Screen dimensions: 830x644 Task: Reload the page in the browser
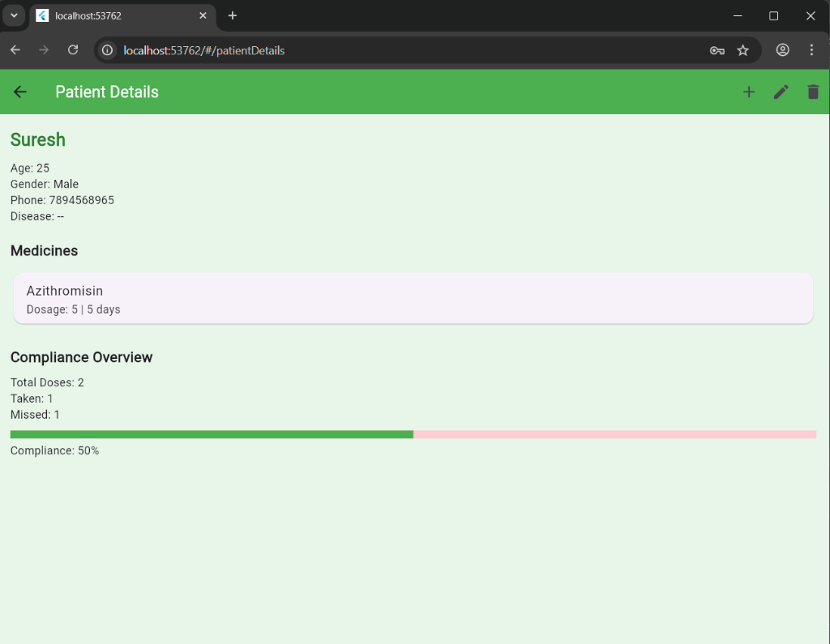click(x=73, y=50)
